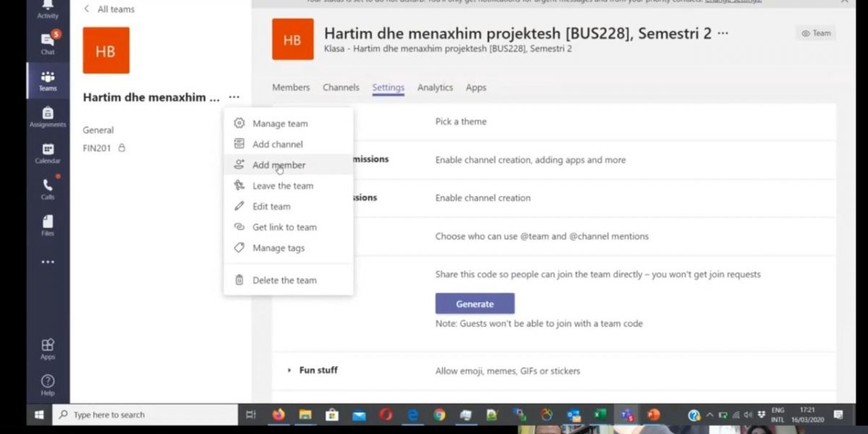Choose Delete the team from the menu
This screenshot has width=868, height=434.
(288, 281)
